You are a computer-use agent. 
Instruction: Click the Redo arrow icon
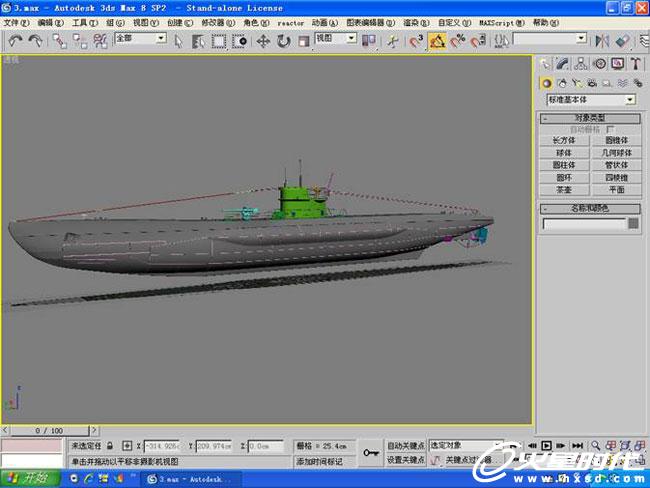tap(36, 41)
